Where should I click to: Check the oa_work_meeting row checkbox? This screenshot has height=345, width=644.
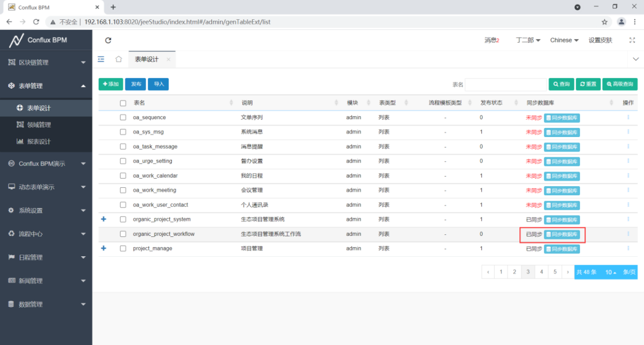click(x=123, y=190)
